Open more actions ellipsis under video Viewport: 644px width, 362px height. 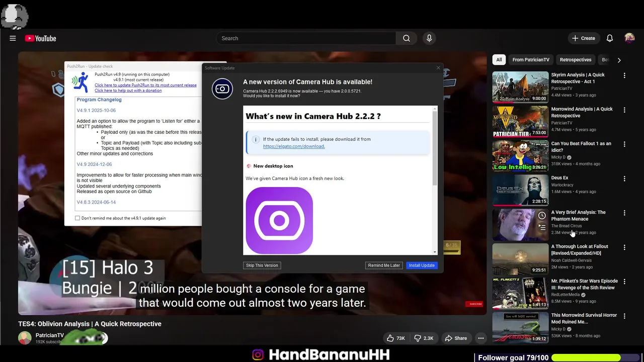[x=481, y=338]
